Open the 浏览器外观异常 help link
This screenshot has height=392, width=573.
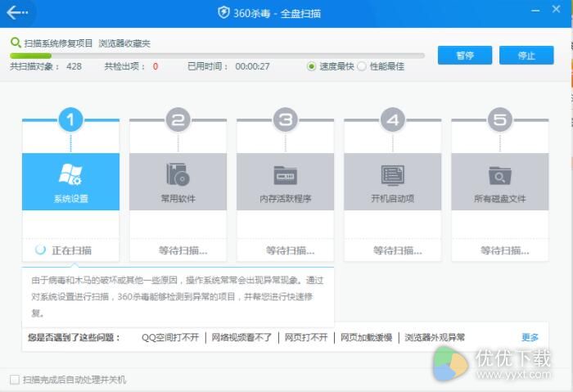click(435, 337)
